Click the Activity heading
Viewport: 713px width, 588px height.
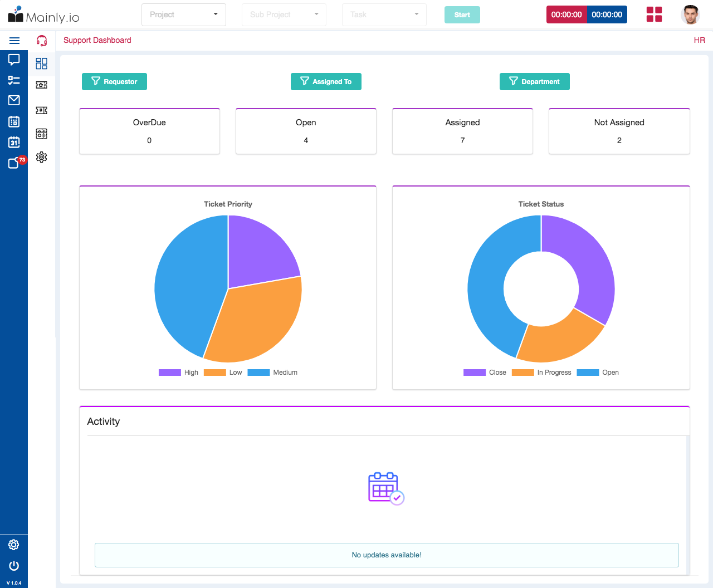click(104, 422)
